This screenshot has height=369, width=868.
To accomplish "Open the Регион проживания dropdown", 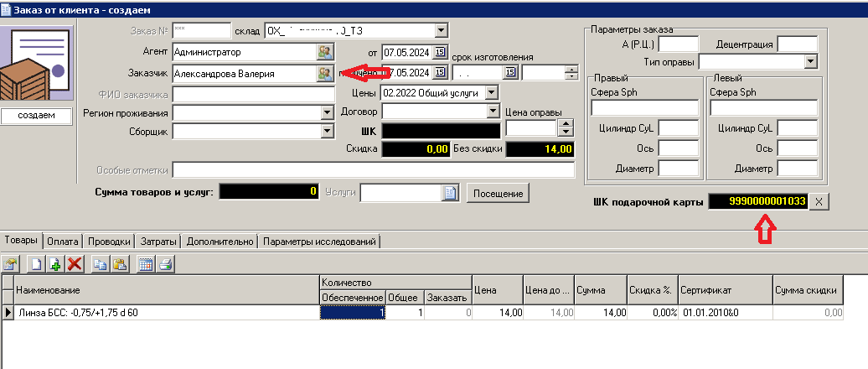I will (x=327, y=112).
